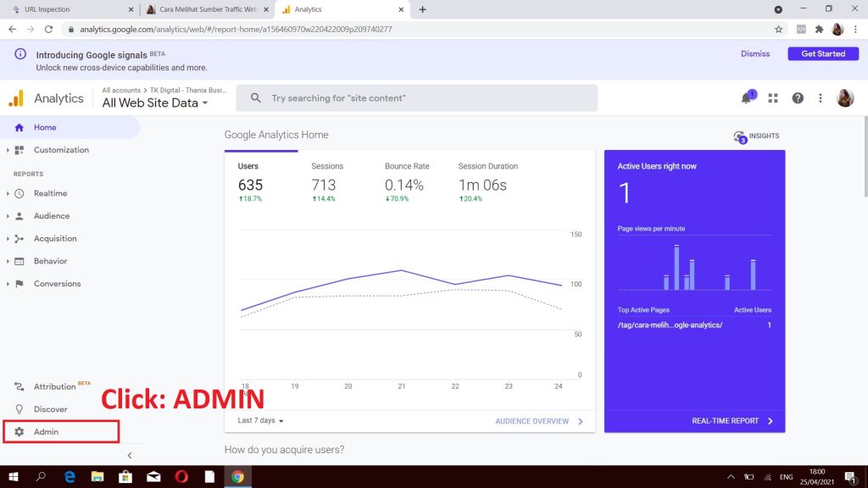Image resolution: width=868 pixels, height=488 pixels.
Task: Open the Last 7 days dropdown
Action: click(x=260, y=421)
